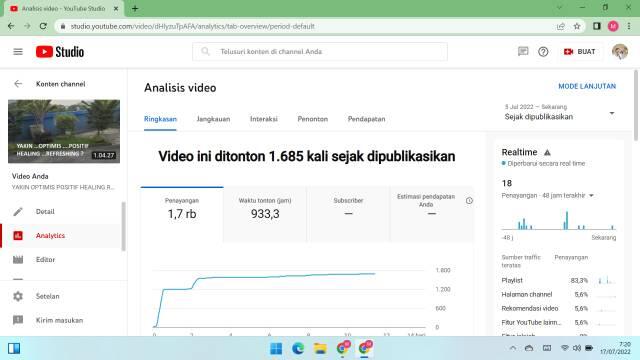Expand the Sejak dipublikasikan date range dropdown
This screenshot has height=360, width=640.
click(560, 113)
